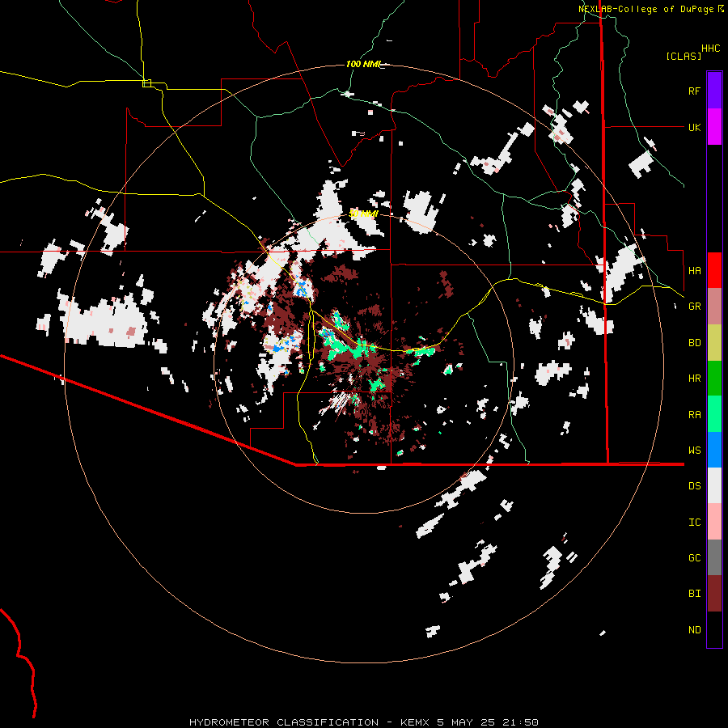Click the 50 NMI range ring label
728x728 pixels.
363,214
